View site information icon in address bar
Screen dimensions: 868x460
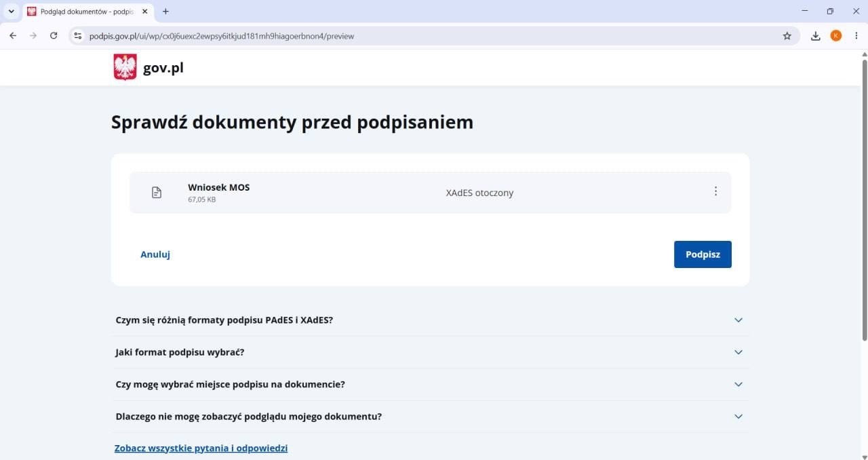click(78, 36)
